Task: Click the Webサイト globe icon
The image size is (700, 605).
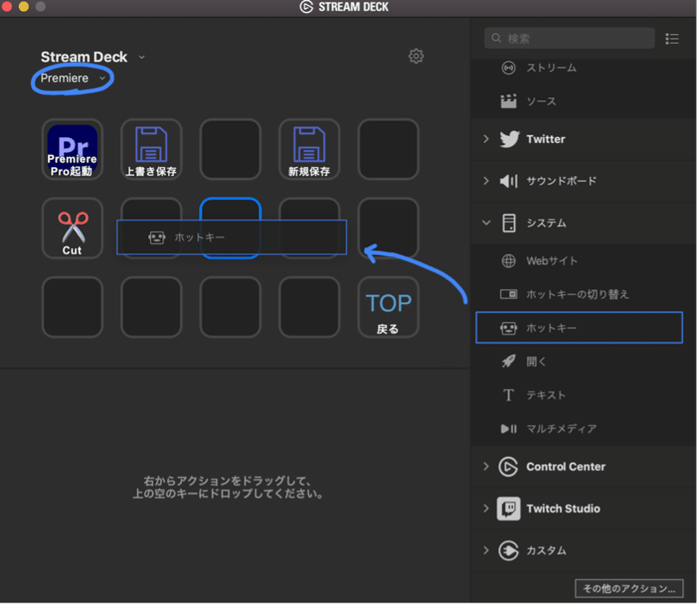Action: (x=508, y=261)
